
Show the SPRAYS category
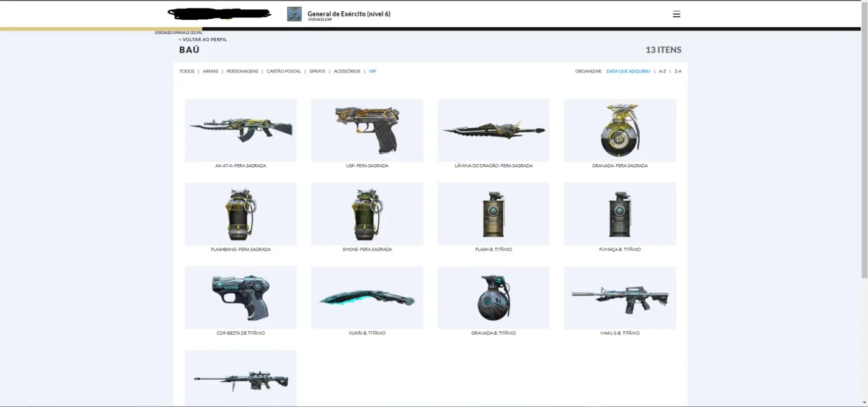(x=317, y=71)
